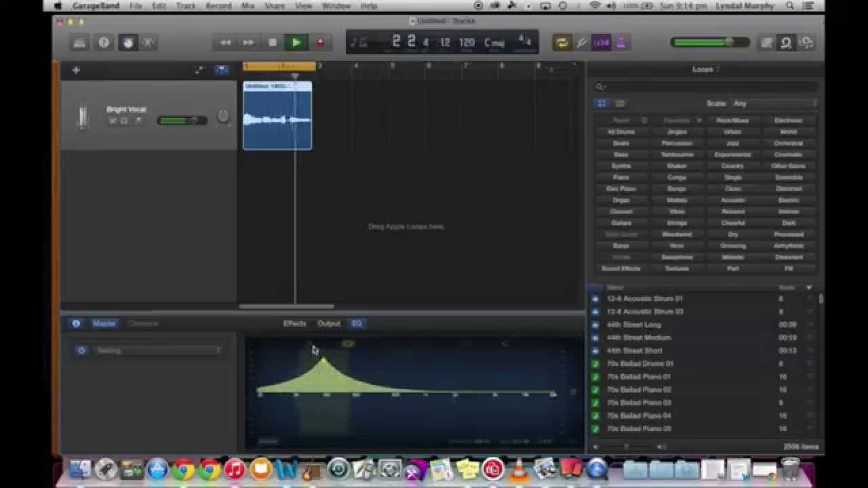Filter loops by Piano keyword
Screen dimensions: 868x488
click(621, 178)
